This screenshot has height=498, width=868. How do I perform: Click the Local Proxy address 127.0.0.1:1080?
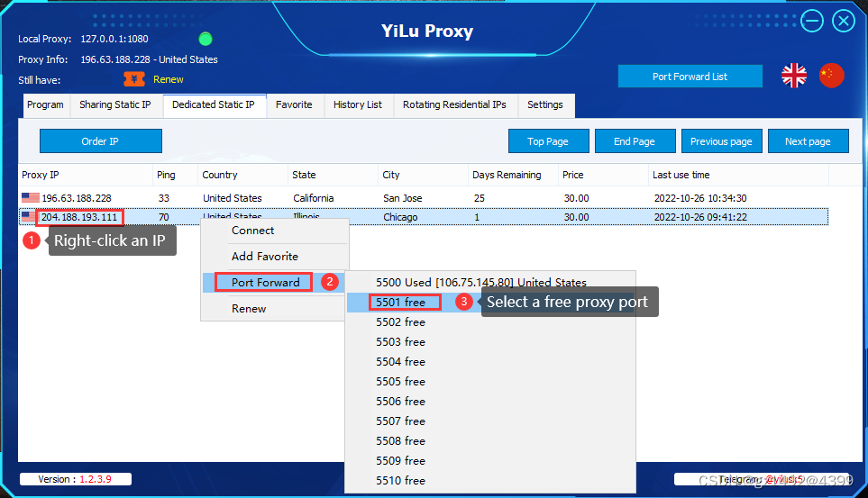coord(114,39)
